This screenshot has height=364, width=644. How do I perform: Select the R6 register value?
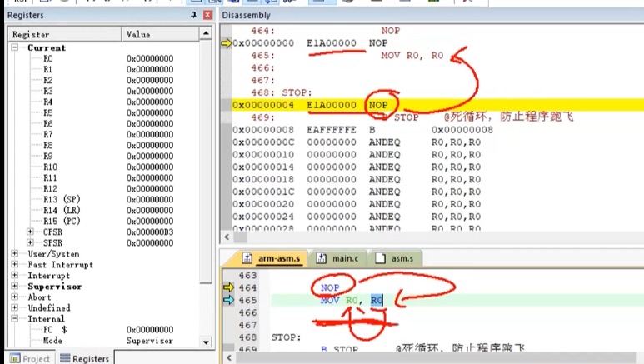pos(150,123)
